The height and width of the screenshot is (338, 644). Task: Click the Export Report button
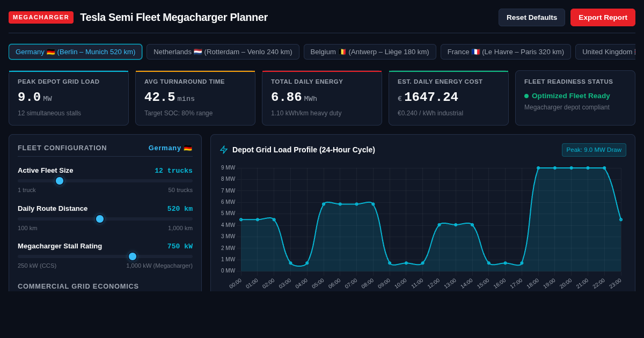[603, 17]
